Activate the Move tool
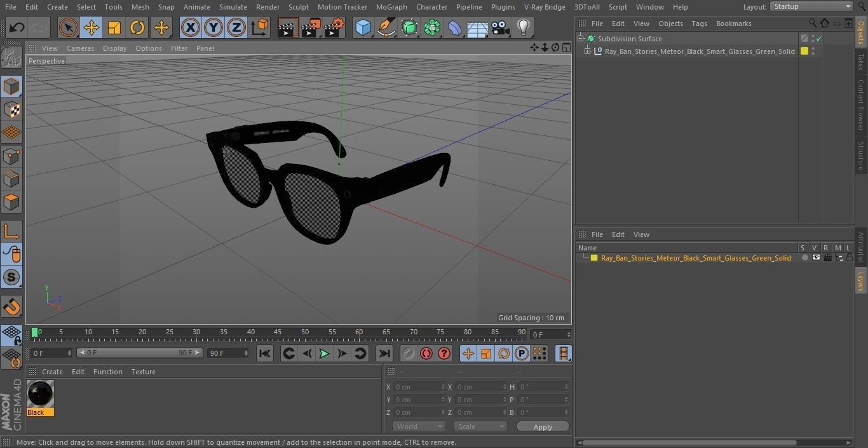Screen dimensions: 868x448 coord(91,28)
